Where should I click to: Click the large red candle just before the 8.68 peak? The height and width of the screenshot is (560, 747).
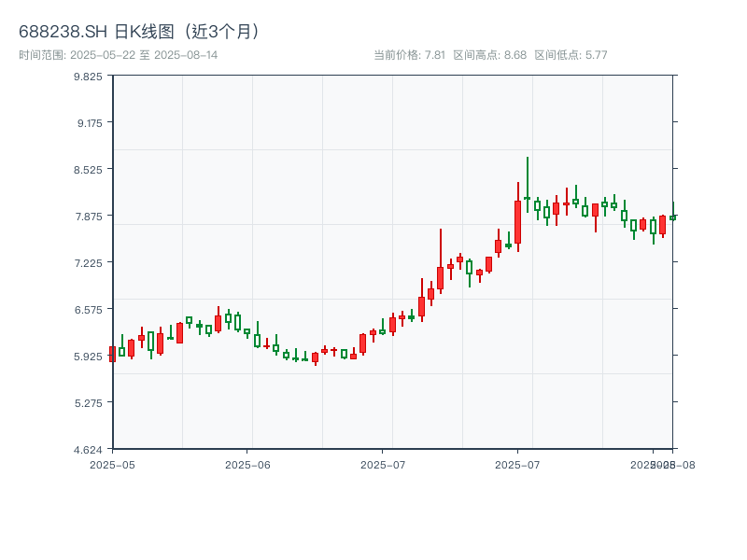517,222
